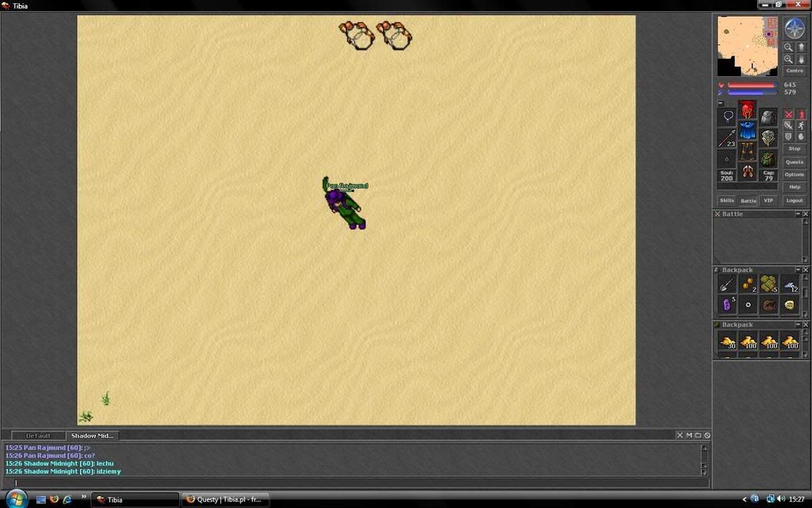The width and height of the screenshot is (812, 508).
Task: Toggle the Skills window
Action: pos(726,201)
